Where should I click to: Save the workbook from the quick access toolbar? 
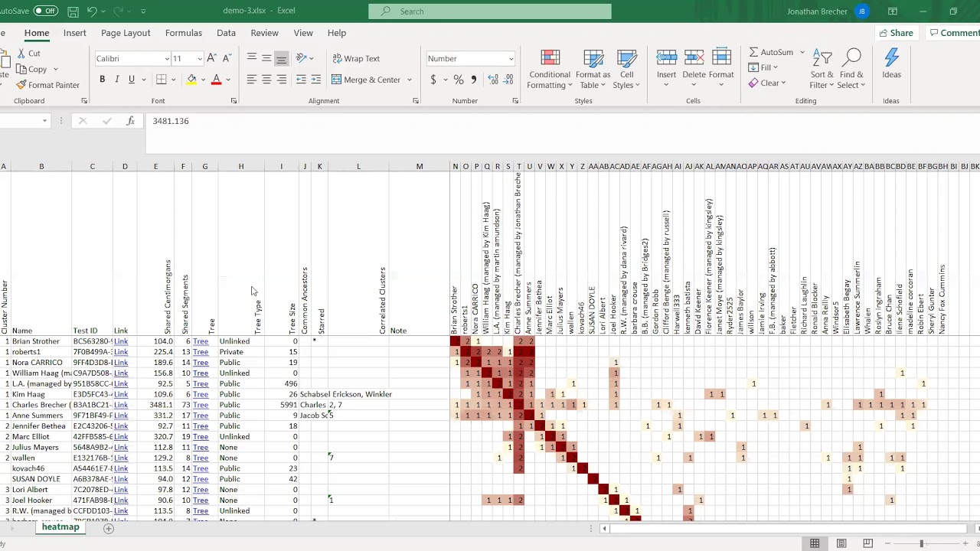coord(73,11)
